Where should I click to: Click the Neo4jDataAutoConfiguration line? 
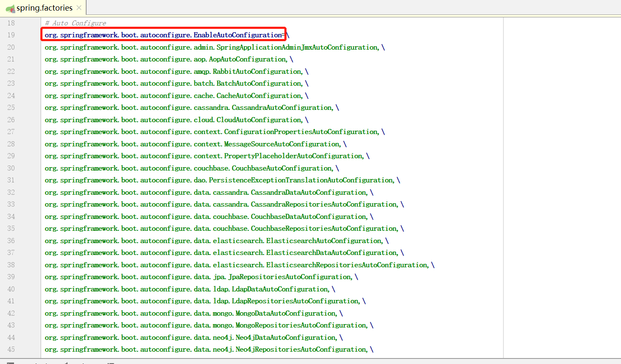[x=194, y=337]
